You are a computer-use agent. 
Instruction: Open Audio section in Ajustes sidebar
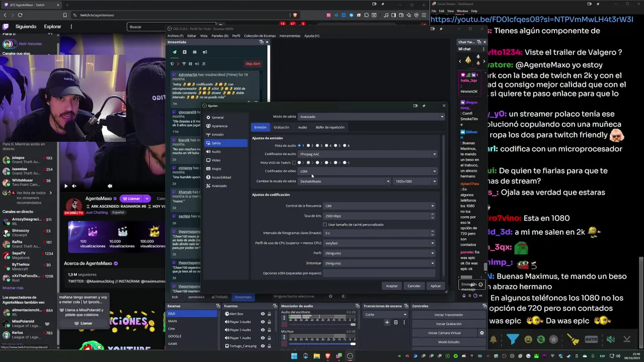(x=226, y=151)
